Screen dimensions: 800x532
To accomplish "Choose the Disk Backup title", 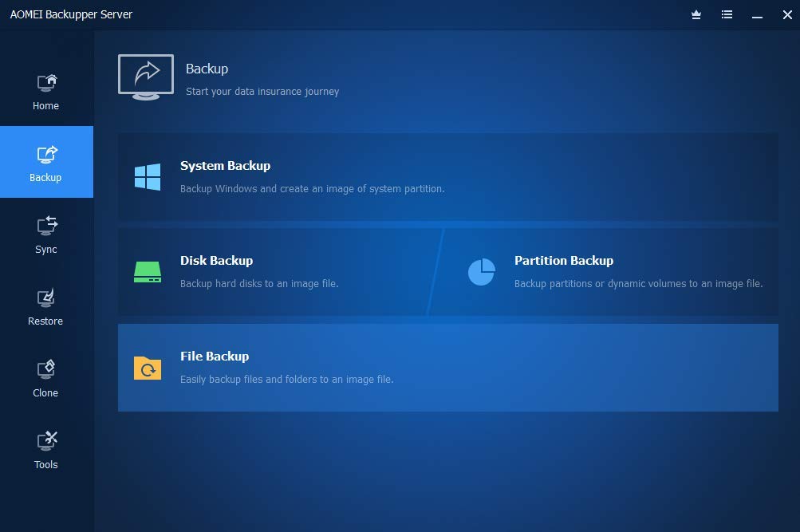I will (x=216, y=261).
